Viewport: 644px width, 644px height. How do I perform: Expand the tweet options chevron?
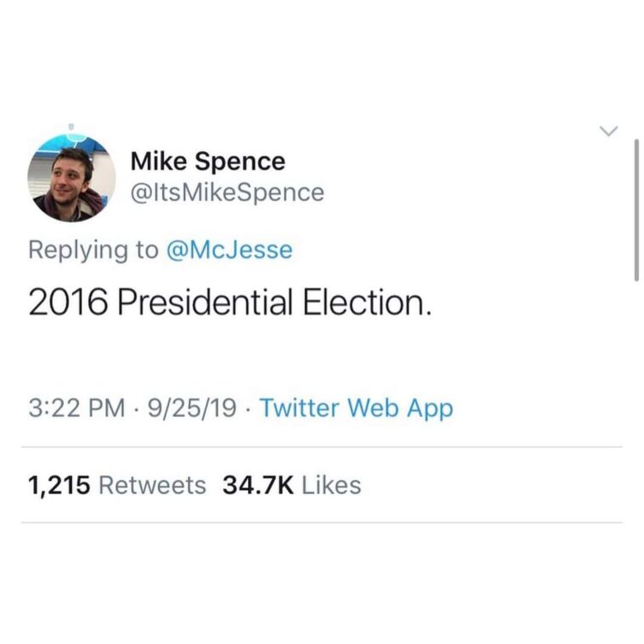[608, 131]
